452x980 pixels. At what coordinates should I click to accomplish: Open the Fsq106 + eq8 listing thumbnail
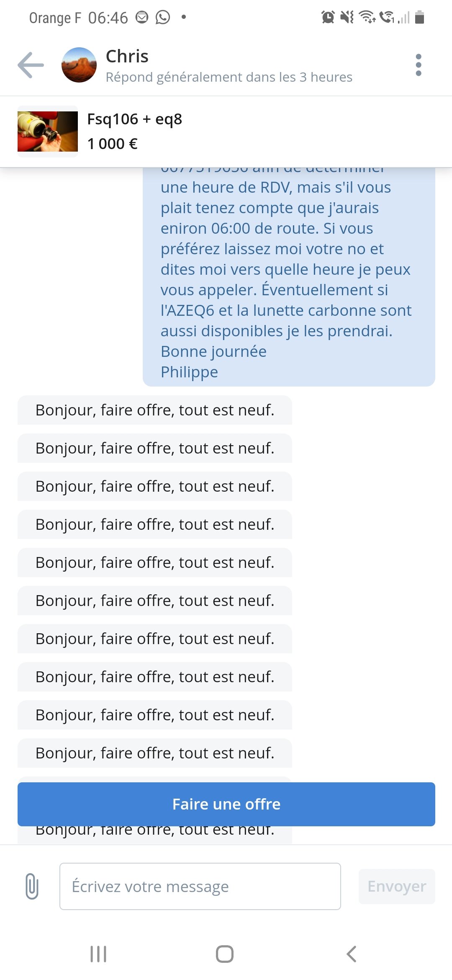click(x=48, y=132)
